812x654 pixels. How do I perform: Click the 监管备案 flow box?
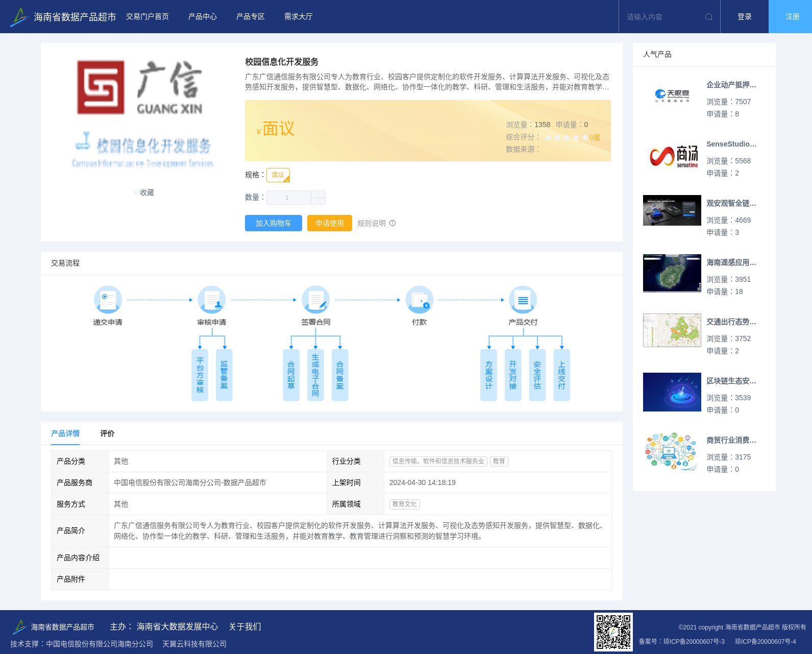click(x=224, y=375)
